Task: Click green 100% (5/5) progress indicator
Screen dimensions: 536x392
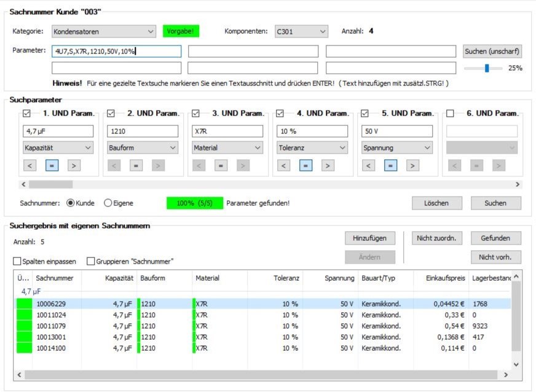Action: [x=195, y=203]
